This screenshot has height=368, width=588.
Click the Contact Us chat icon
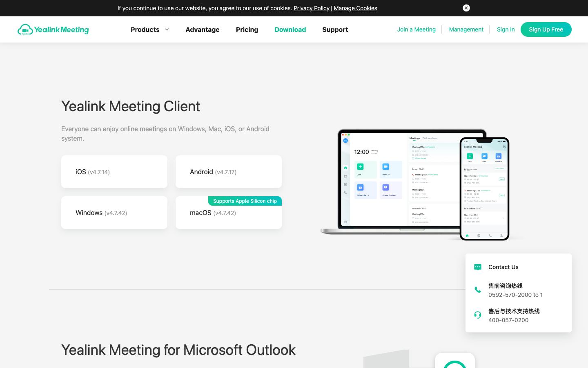click(478, 267)
